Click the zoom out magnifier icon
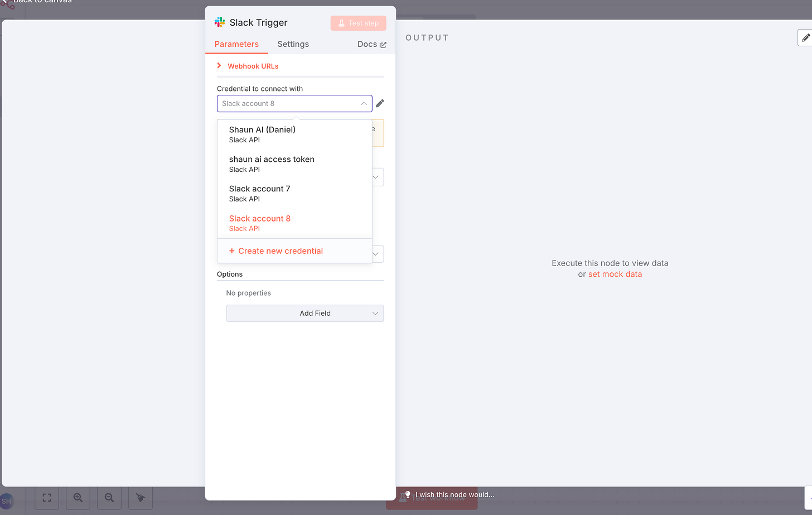 pos(109,498)
